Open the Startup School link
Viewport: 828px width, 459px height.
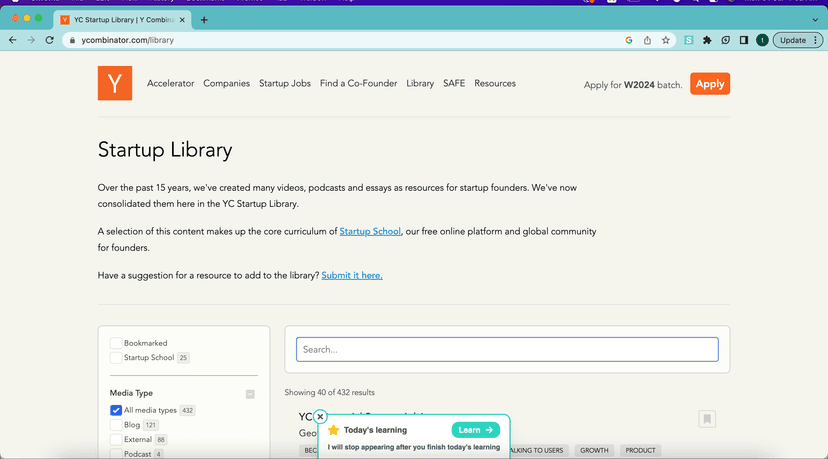coord(370,231)
